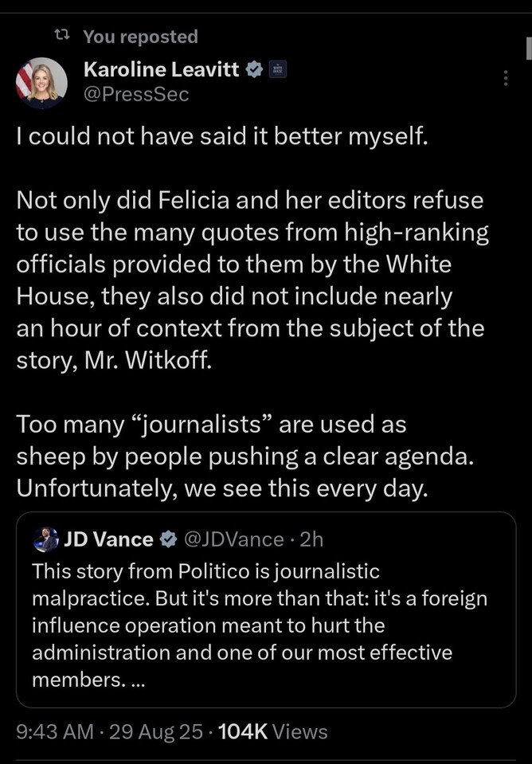Click the scrollbar thumb at right edge
Viewport: 532px width, 764px height.
(527, 48)
